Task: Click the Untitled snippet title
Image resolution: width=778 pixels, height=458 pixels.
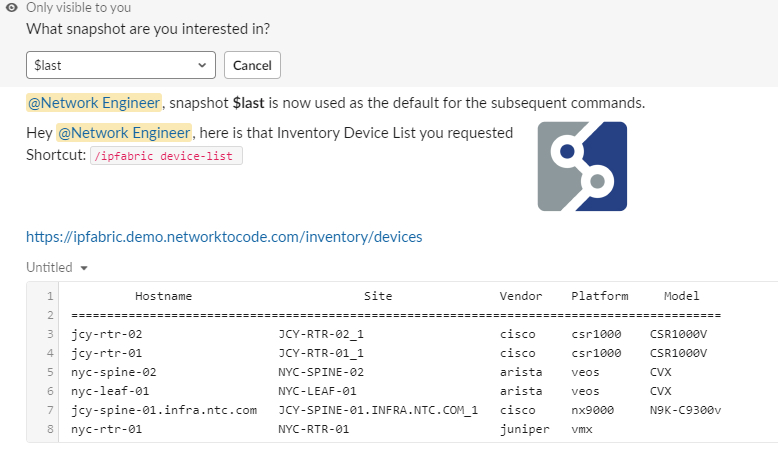Action: click(x=49, y=267)
